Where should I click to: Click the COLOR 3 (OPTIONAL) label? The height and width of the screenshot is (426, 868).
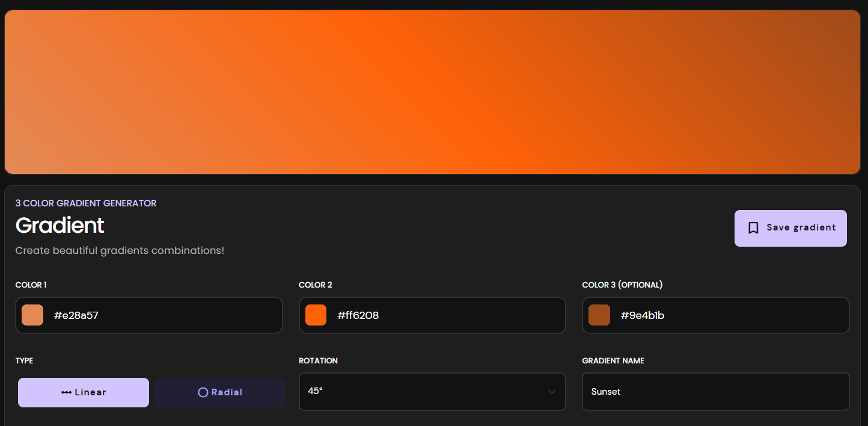pyautogui.click(x=622, y=285)
